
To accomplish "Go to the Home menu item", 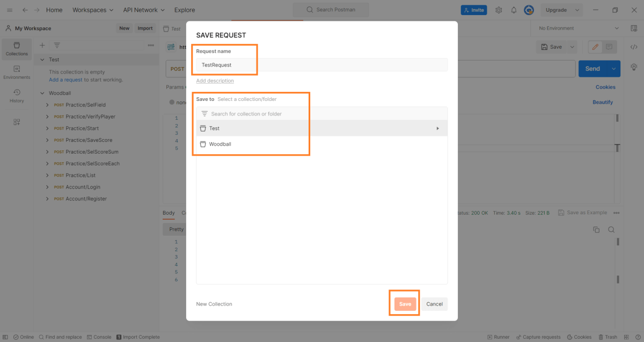I will point(54,10).
